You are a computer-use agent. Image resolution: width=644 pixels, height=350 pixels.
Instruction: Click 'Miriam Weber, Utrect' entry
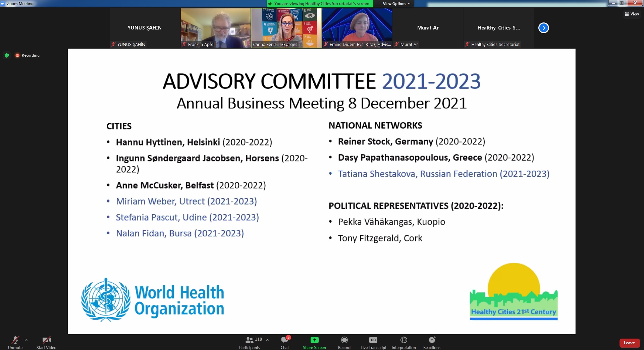(x=186, y=201)
